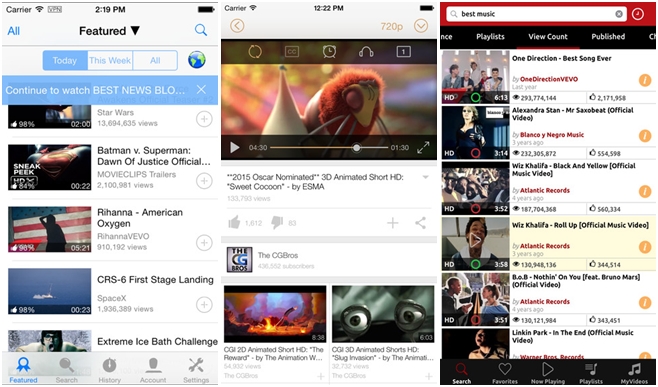Share the Sweet Cocoon video

pyautogui.click(x=420, y=223)
